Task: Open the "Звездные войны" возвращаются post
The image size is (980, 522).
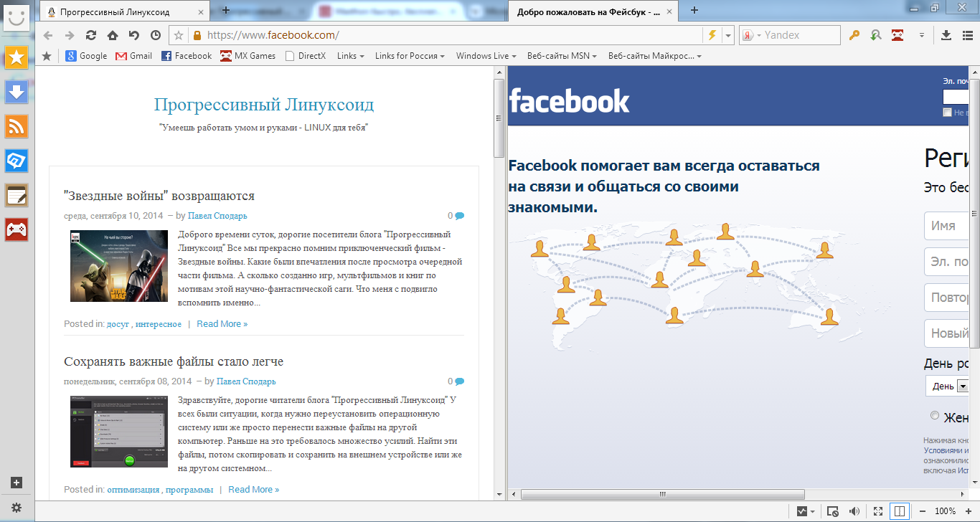Action: coord(159,196)
